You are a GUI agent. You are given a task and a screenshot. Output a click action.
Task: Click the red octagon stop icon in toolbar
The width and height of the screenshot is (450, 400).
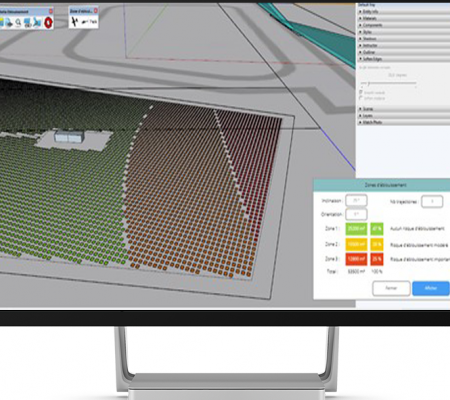point(48,23)
